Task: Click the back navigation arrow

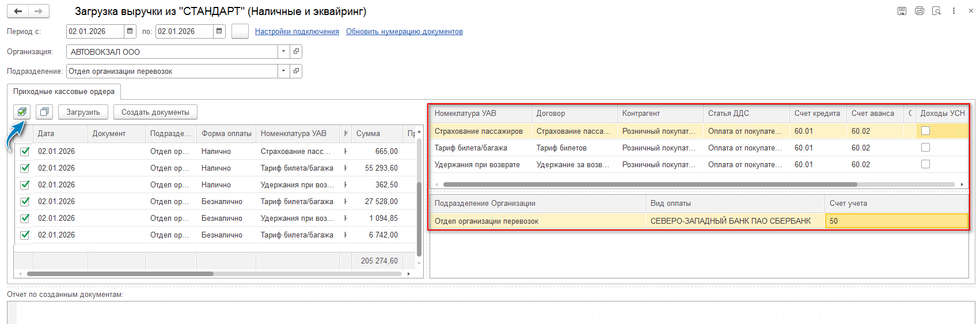Action: [18, 11]
